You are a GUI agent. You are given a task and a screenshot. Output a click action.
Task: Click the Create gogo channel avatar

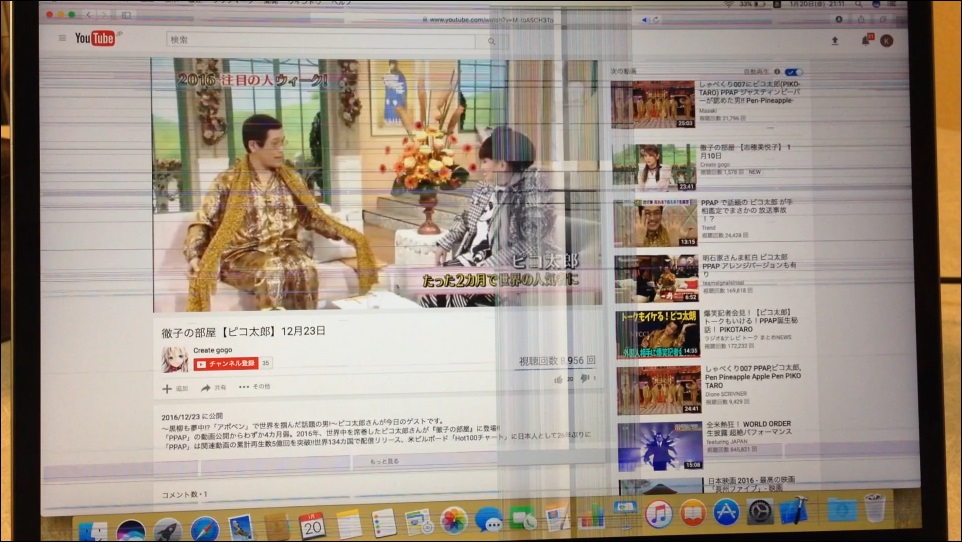(174, 360)
